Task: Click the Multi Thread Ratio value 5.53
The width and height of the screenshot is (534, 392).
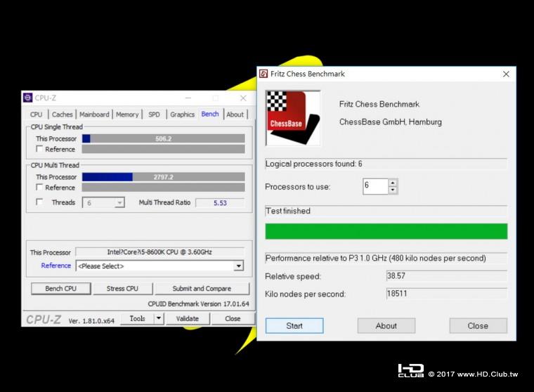Action: click(220, 203)
